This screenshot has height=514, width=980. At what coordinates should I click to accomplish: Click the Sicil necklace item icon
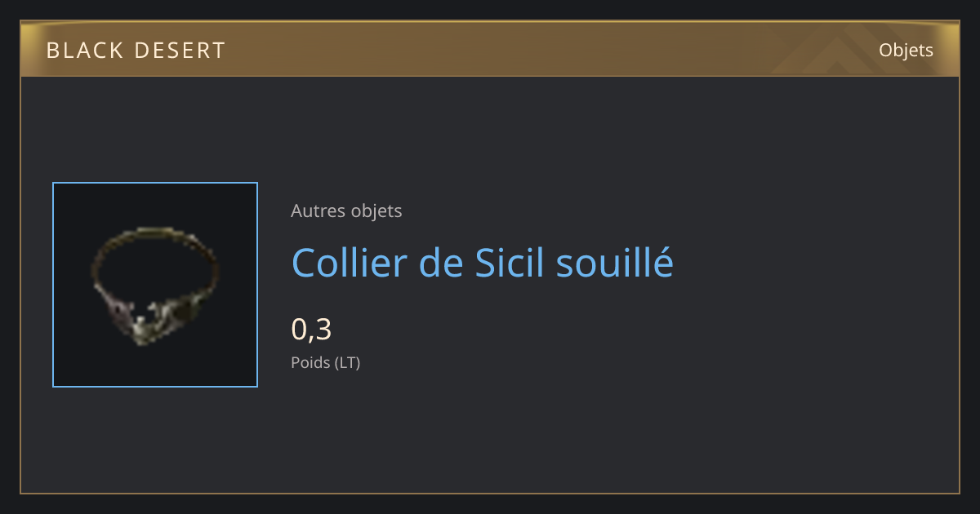[155, 285]
